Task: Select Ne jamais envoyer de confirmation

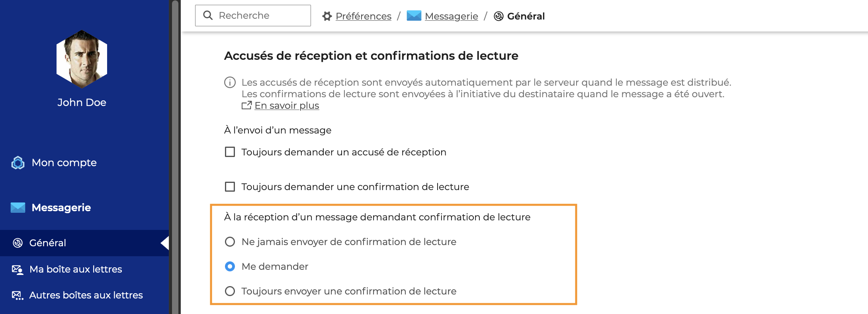Action: coord(230,242)
